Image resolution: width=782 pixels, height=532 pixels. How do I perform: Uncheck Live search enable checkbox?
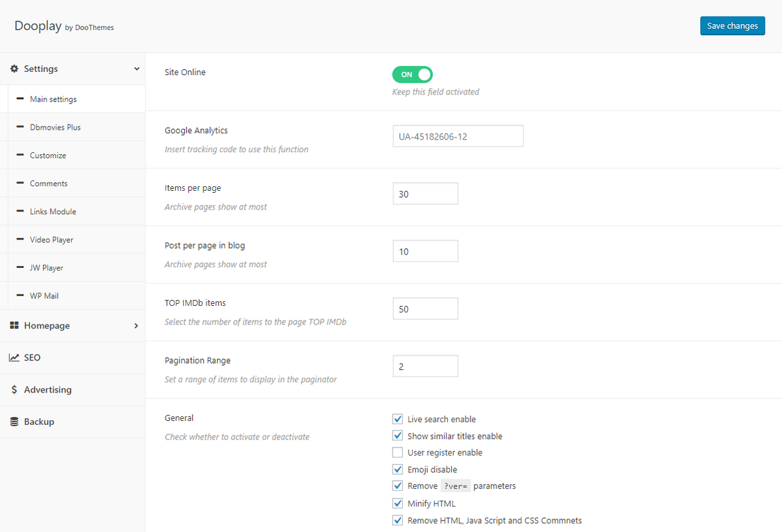click(x=398, y=419)
